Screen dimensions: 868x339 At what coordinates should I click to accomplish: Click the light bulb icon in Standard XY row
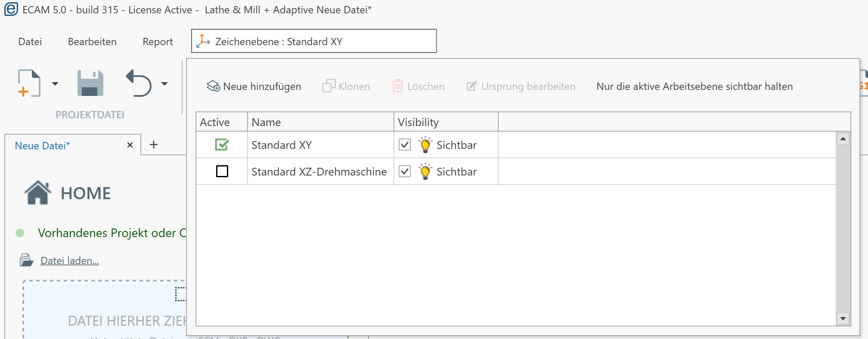click(425, 145)
